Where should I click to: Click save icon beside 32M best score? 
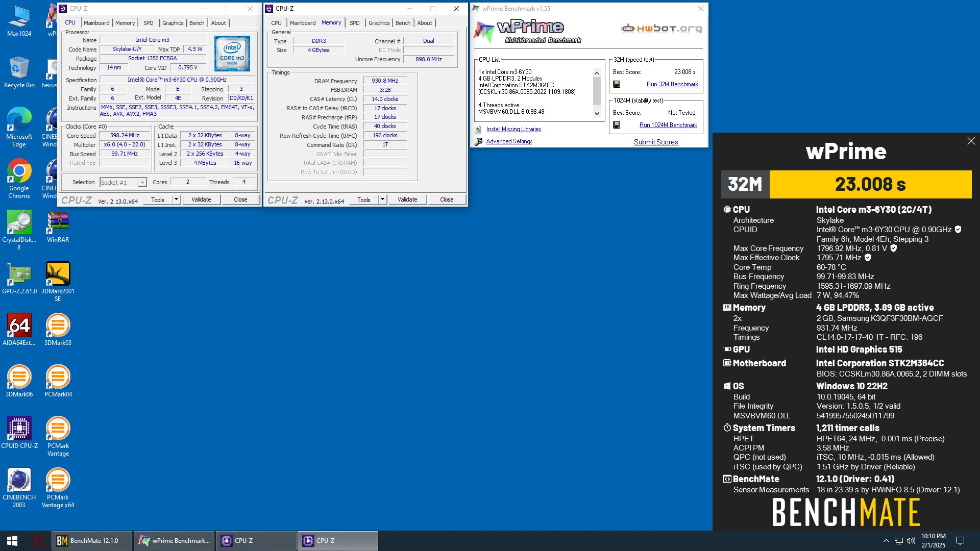[617, 84]
